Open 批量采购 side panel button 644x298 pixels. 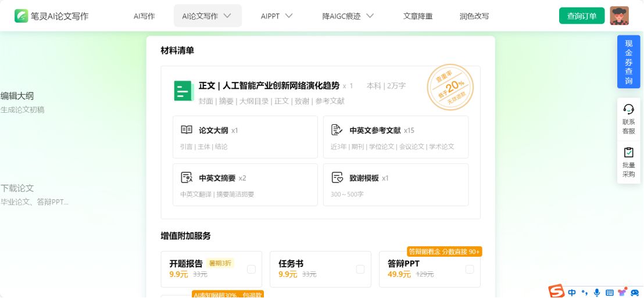[628, 162]
